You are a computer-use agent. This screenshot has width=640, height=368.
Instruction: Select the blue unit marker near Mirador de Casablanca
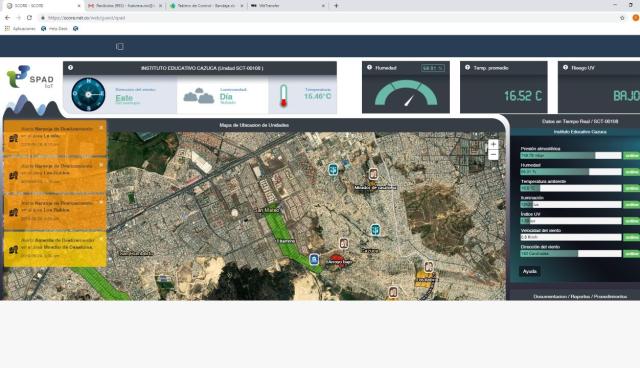coord(333,169)
